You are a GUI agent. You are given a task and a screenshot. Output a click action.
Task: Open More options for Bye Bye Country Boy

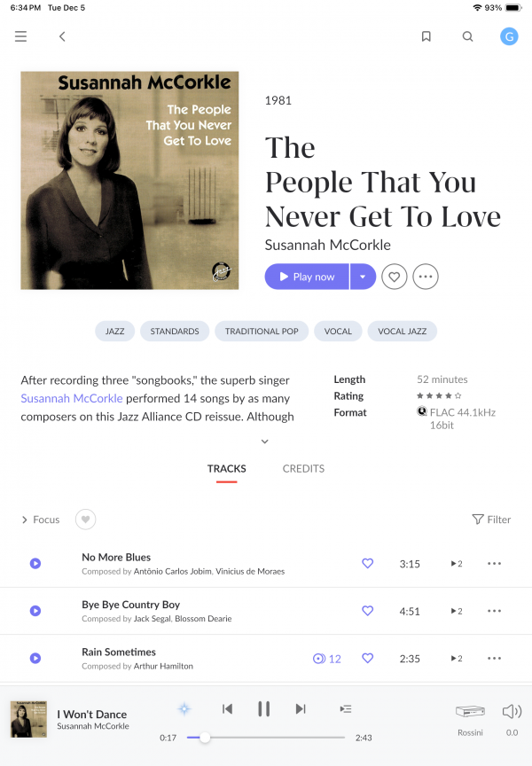coord(494,611)
